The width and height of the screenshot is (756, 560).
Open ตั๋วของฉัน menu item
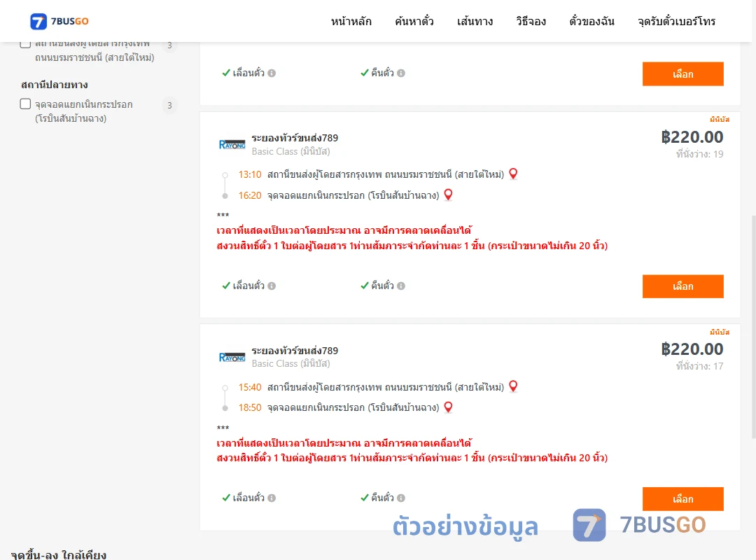click(591, 21)
